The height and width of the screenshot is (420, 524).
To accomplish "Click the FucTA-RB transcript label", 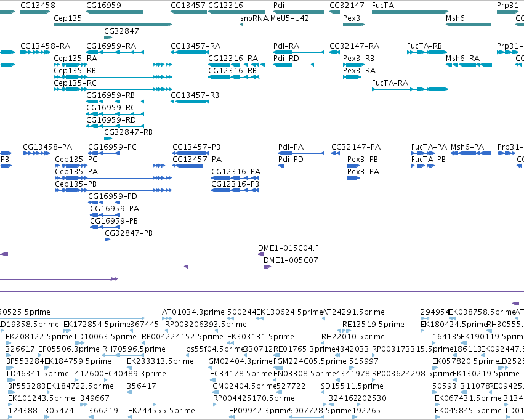I will pos(424,46).
